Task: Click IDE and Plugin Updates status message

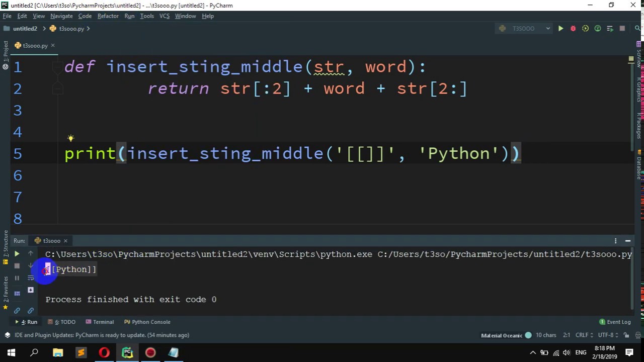Action: [102, 335]
